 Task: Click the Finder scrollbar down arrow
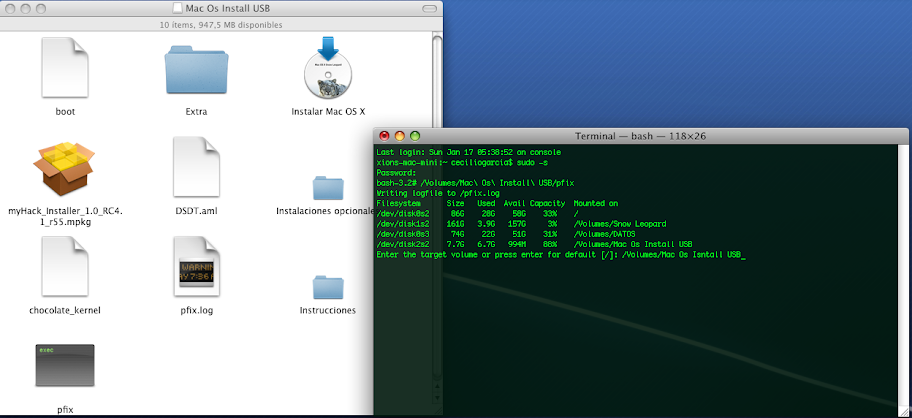[x=437, y=398]
